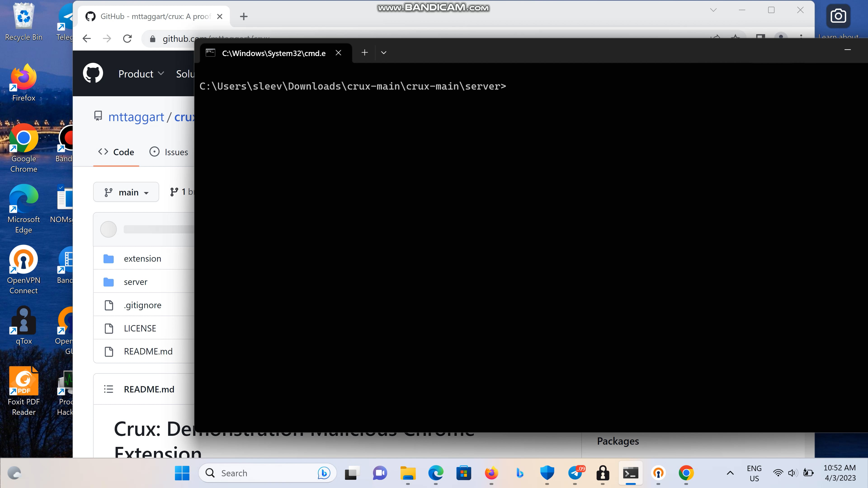
Task: Reload the GitHub page
Action: click(127, 39)
